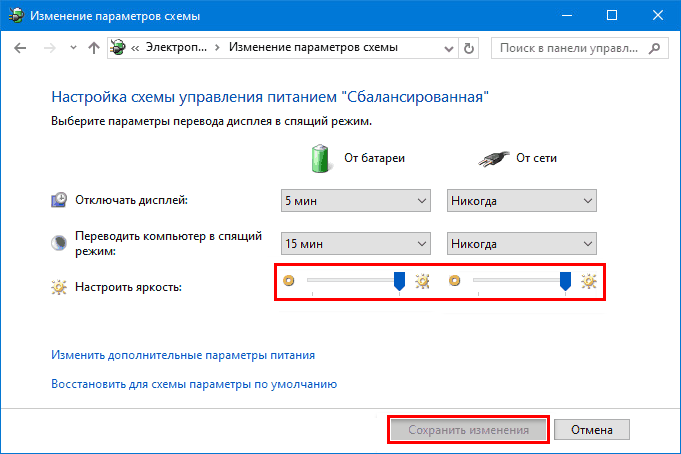Viewport: 681px width, 454px height.
Task: Click the moon icon beside sleep setting
Action: 59,243
